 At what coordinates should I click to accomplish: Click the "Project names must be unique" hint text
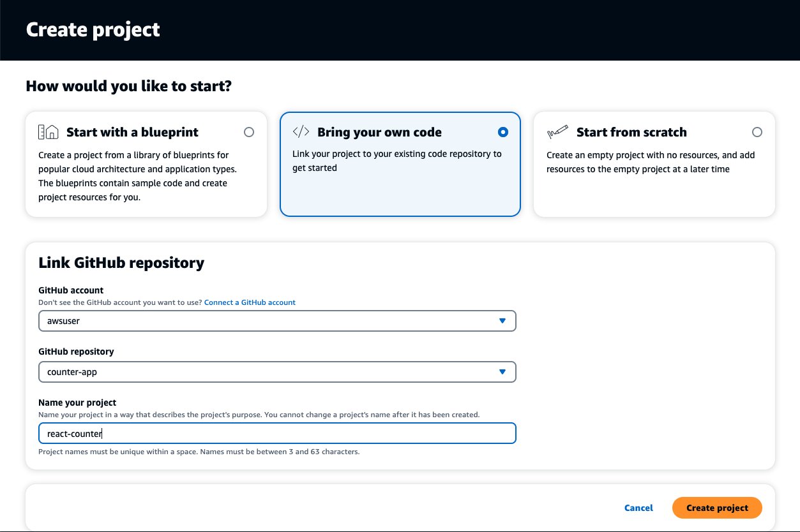click(199, 452)
